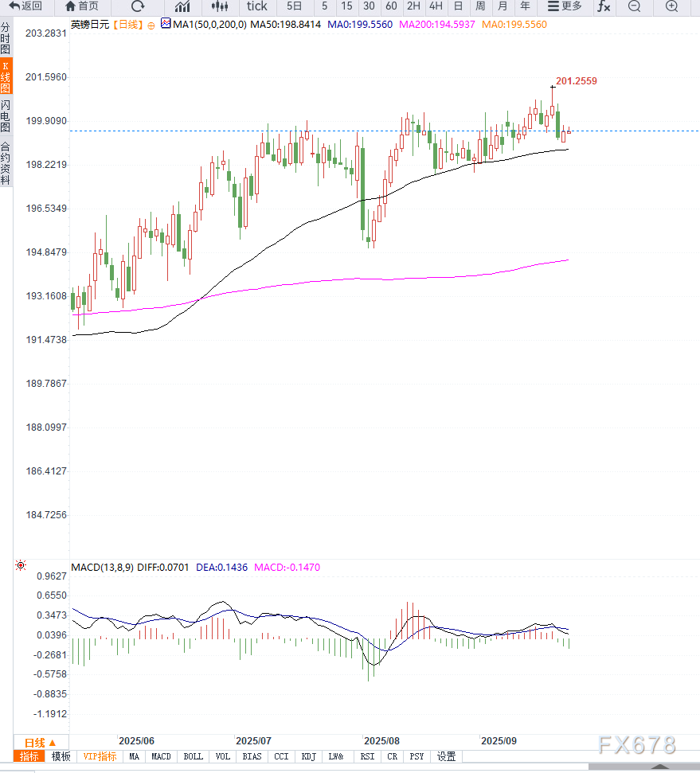Click the VIP指标 tab
Image resolution: width=700 pixels, height=773 pixels.
pos(100,756)
